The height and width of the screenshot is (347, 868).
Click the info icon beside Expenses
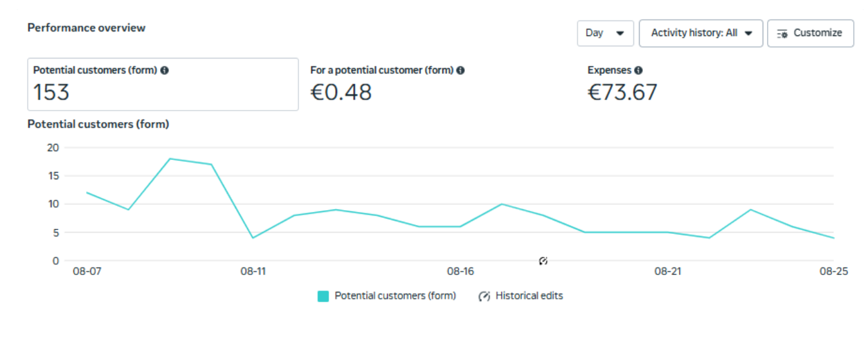coord(638,71)
